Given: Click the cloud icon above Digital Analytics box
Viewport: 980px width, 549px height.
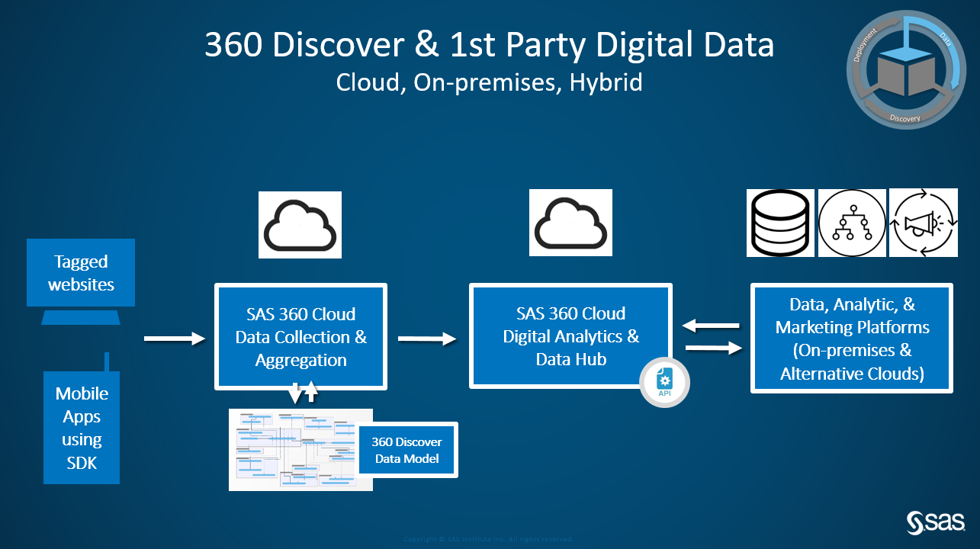Looking at the screenshot, I should 570,224.
